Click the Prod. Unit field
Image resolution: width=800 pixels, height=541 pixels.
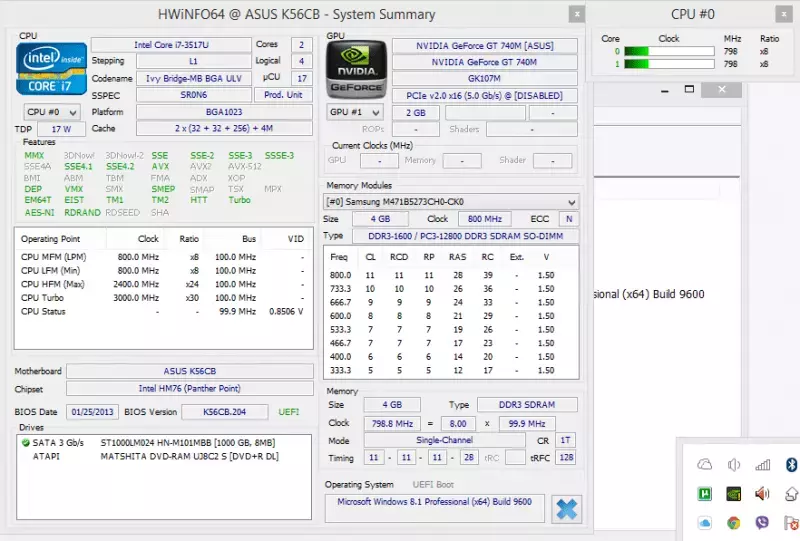click(283, 95)
